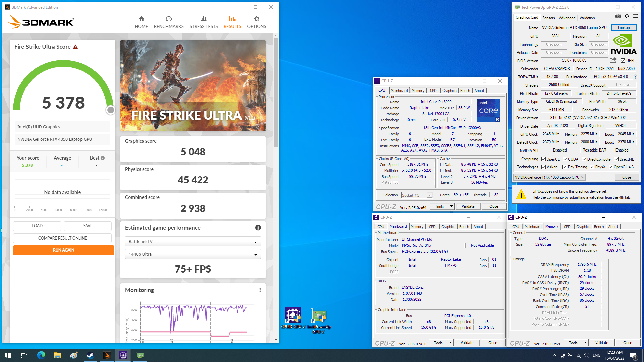Export the GPU BIOS with share icon
This screenshot has width=644, height=362.
[613, 60]
